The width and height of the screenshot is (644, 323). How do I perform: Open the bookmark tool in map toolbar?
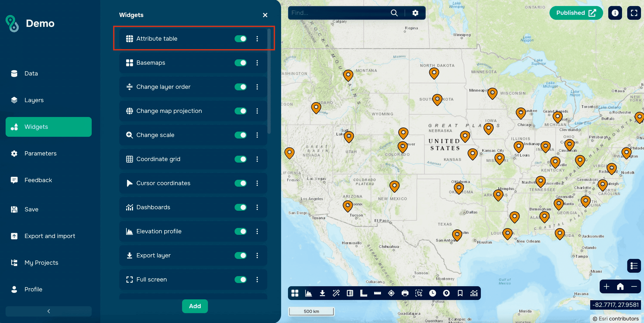pos(460,293)
